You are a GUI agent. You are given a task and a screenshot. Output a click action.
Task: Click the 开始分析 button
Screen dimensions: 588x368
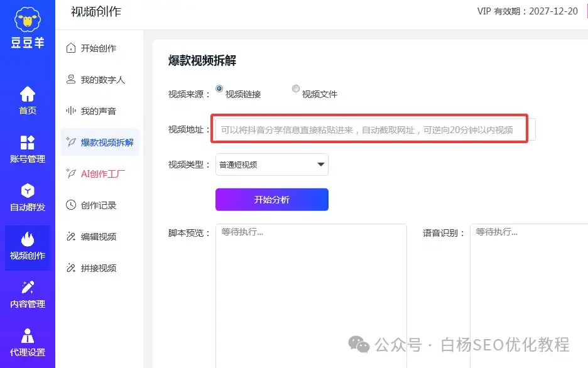coord(271,200)
